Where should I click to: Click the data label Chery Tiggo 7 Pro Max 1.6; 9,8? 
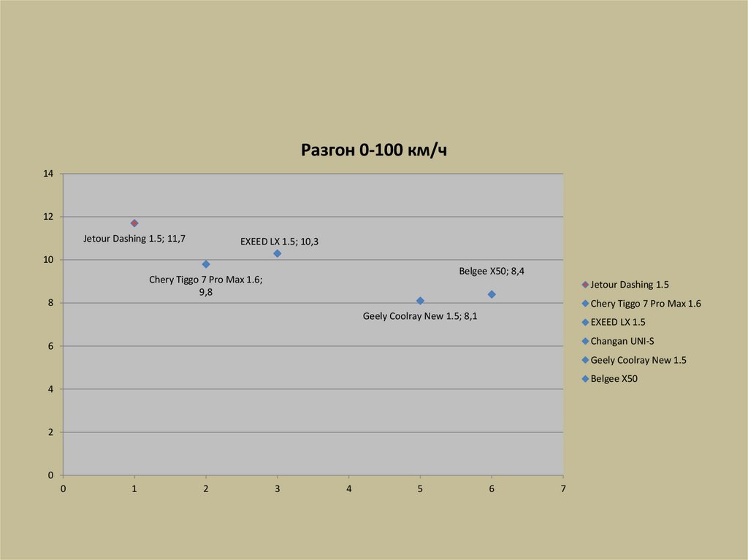coord(205,285)
